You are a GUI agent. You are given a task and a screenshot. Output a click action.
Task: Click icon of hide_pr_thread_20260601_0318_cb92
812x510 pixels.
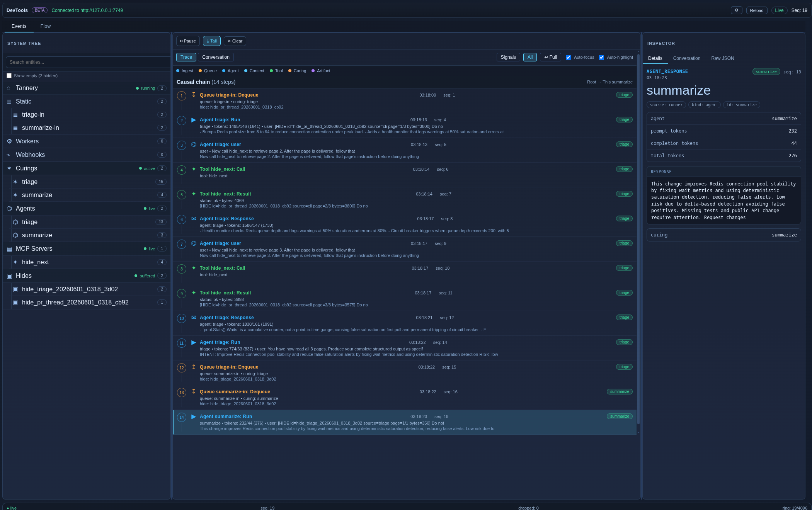15,303
